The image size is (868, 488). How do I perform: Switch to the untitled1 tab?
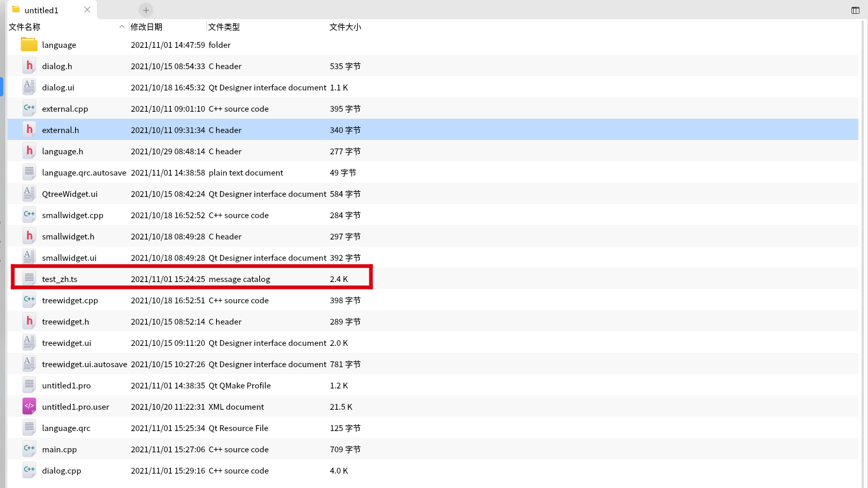(43, 10)
